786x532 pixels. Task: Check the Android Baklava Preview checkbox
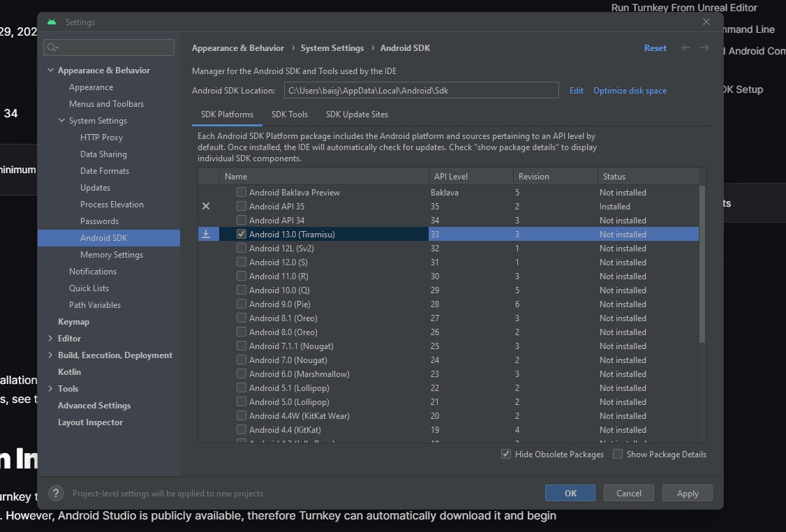(x=242, y=192)
